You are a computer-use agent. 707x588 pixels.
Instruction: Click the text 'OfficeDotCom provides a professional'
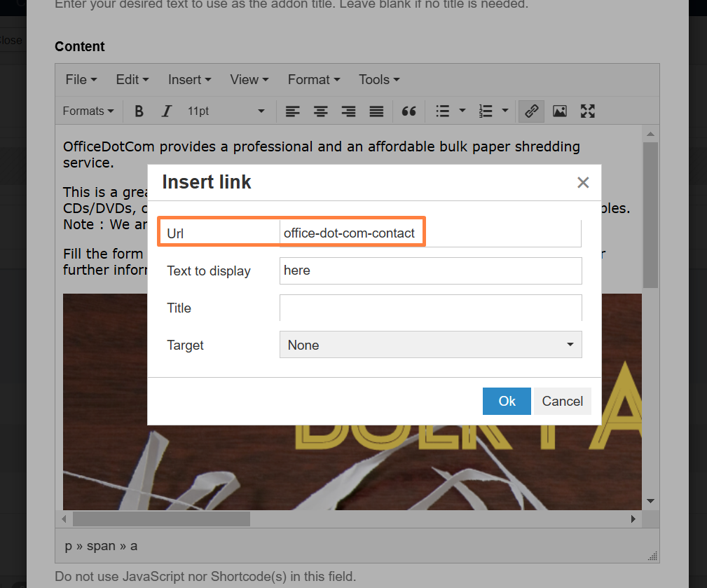188,146
